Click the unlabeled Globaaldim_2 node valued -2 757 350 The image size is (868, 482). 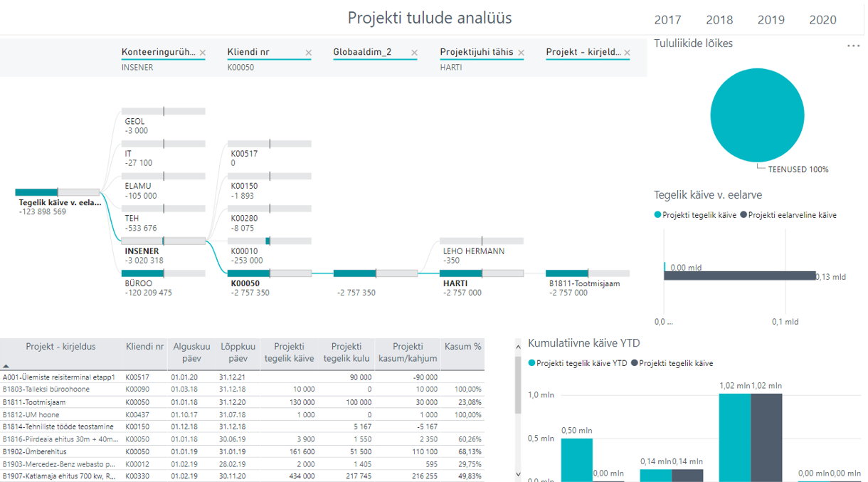point(376,283)
